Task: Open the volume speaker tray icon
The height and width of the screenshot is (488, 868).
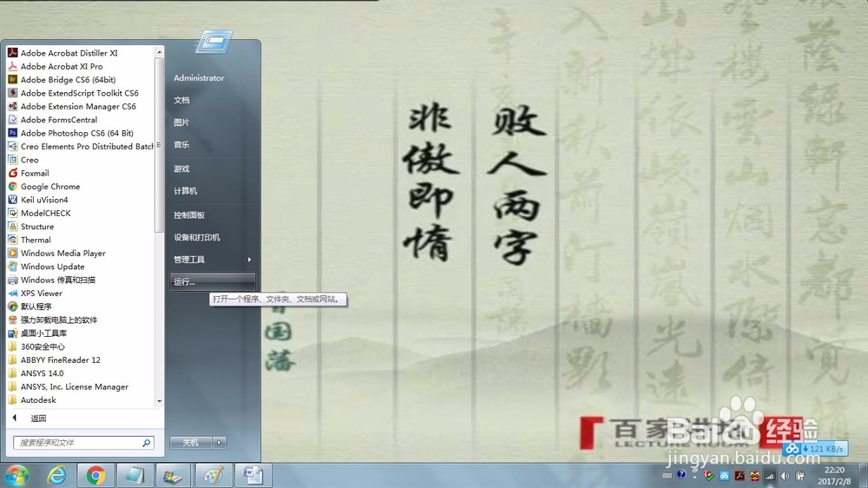Action: (x=785, y=475)
